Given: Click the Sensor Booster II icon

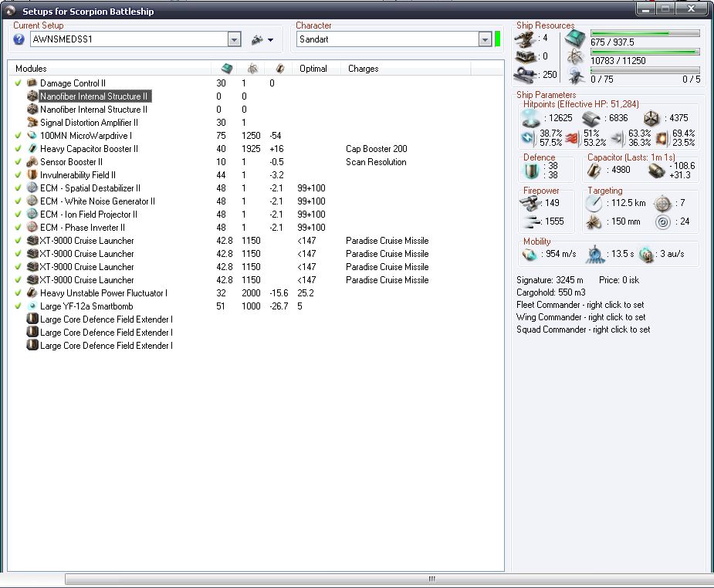Looking at the screenshot, I should click(32, 161).
